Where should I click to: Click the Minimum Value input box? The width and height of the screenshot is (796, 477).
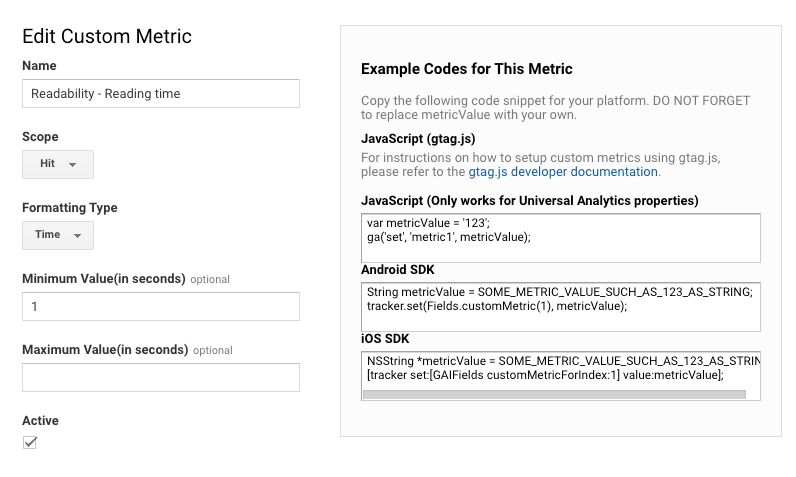(x=161, y=306)
